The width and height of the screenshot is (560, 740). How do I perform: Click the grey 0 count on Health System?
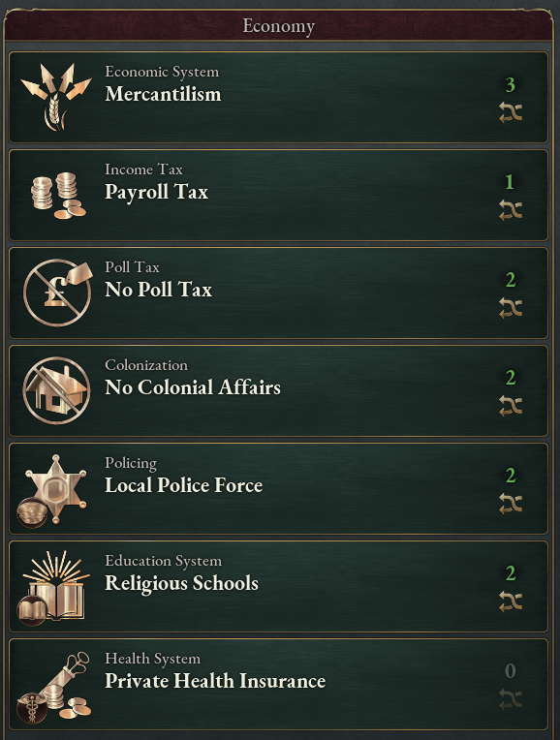(510, 671)
